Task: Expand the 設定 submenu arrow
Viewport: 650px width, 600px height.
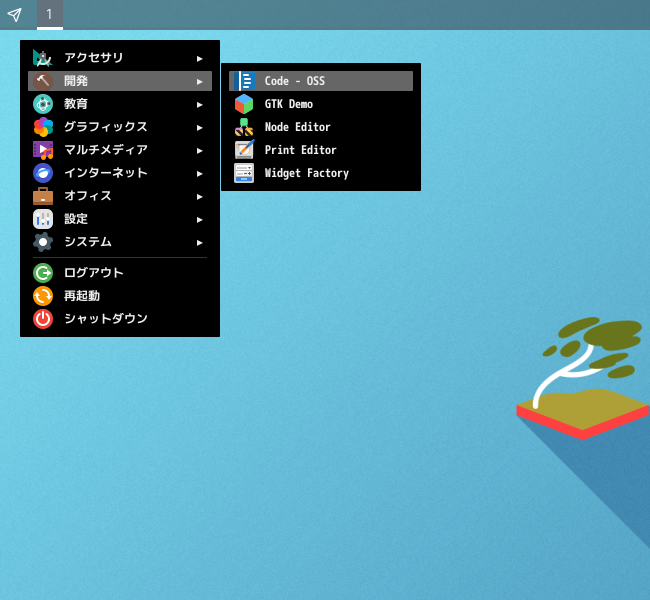Action: point(200,219)
